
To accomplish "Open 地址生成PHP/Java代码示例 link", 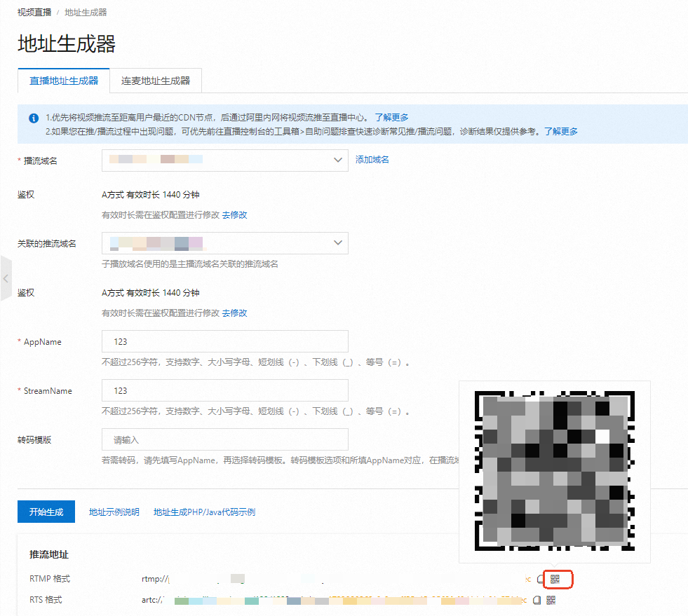I will 205,512.
